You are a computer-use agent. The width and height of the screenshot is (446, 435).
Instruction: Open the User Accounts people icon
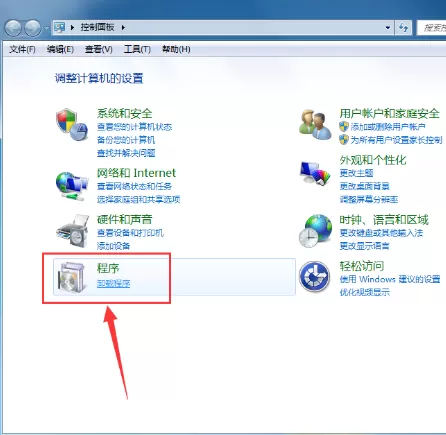(x=315, y=124)
